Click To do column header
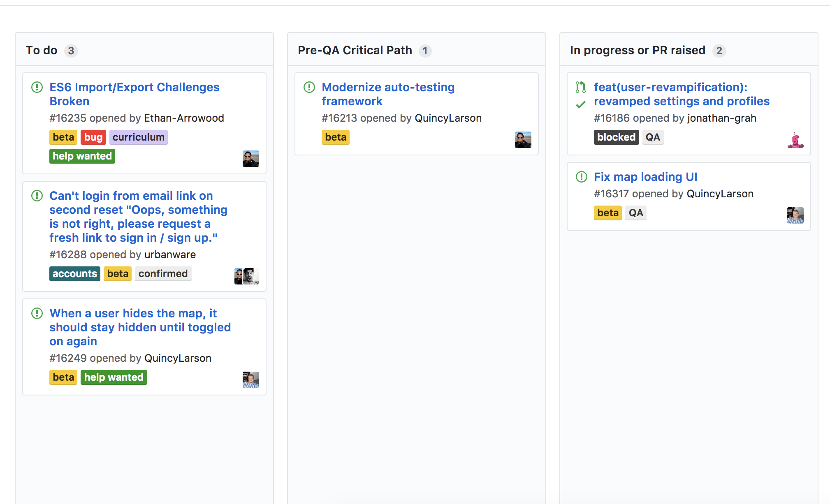 click(x=42, y=50)
